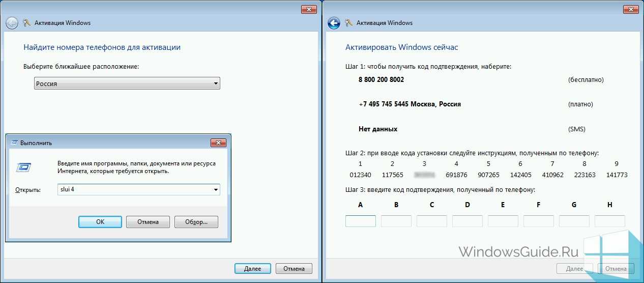This screenshot has height=283, width=644.
Task: Click confirmation code field B
Action: (396, 221)
